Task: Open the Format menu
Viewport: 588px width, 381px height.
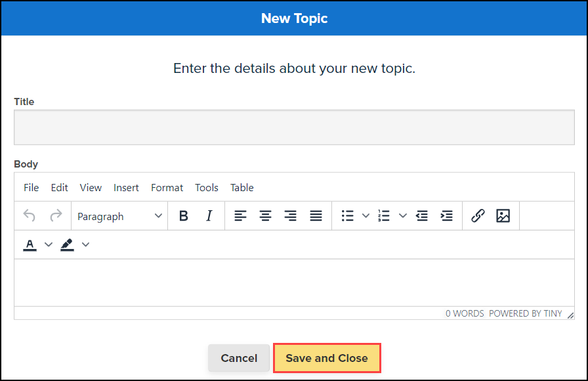Action: [x=167, y=187]
